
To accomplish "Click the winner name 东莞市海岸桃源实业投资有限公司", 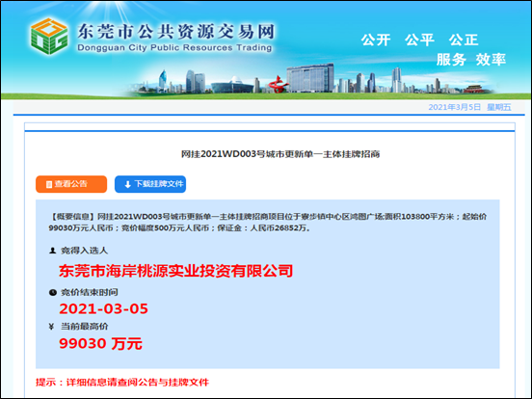I will (175, 271).
